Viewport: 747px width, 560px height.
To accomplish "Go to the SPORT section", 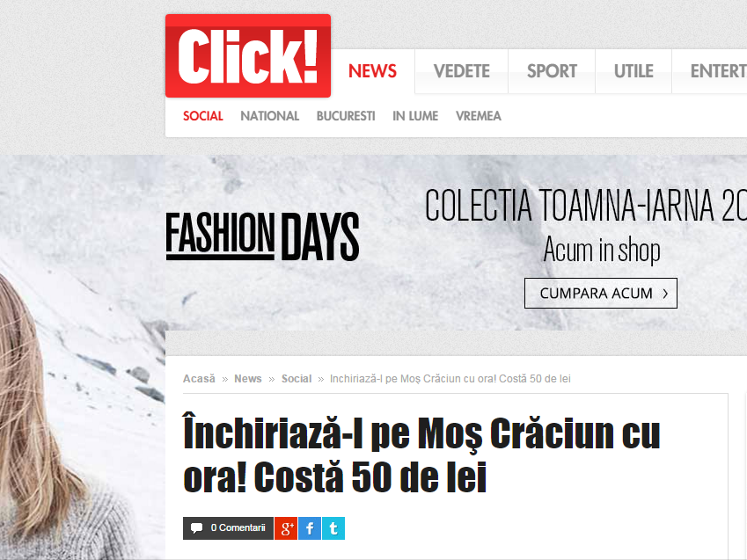I will [552, 71].
